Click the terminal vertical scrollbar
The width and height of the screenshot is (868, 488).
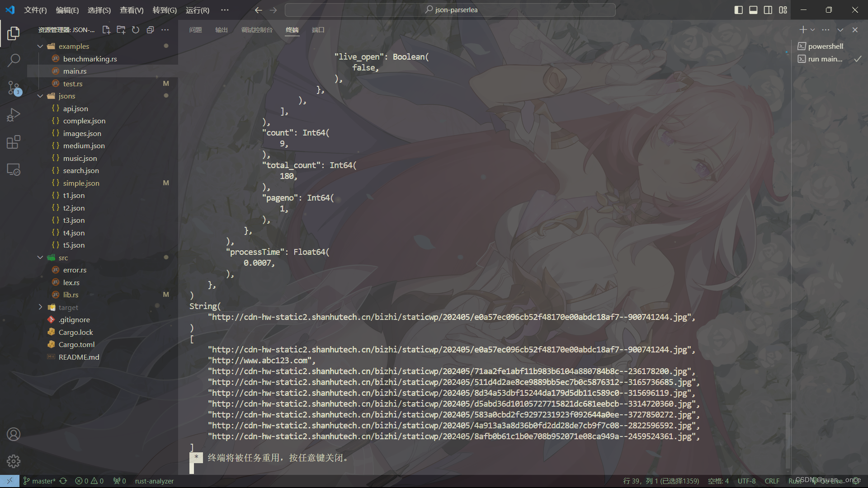coord(788,441)
